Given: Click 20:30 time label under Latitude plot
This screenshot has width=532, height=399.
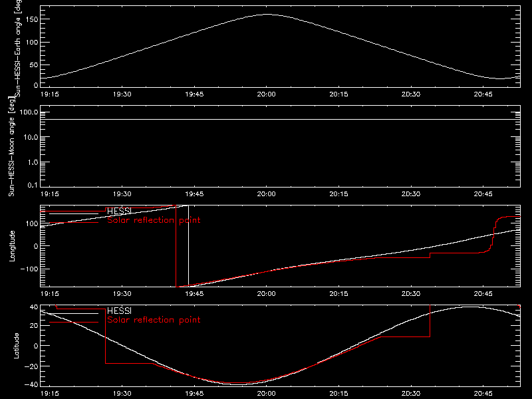Looking at the screenshot, I should click(x=411, y=394).
